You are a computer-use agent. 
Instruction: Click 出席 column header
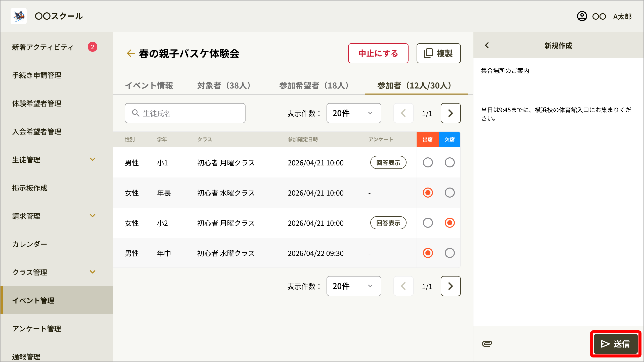point(428,139)
